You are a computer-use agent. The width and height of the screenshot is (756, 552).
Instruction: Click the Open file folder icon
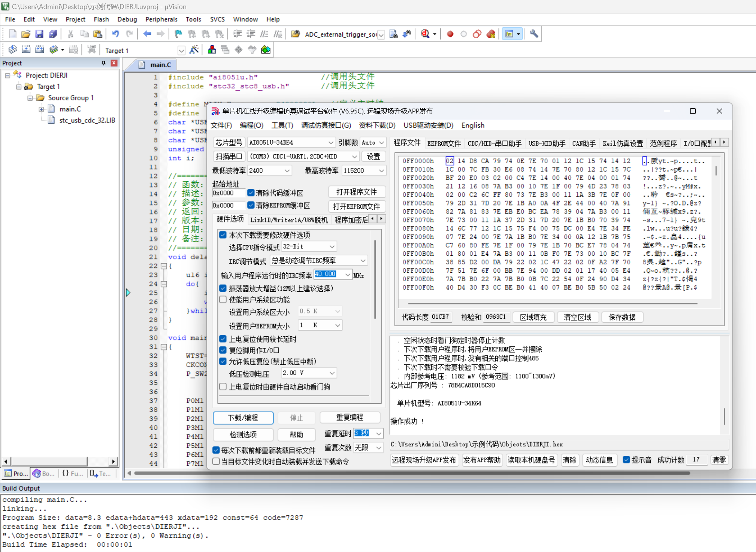click(26, 34)
